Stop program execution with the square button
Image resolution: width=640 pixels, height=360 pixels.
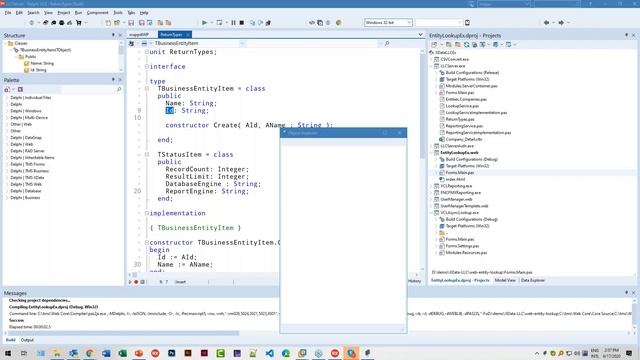(242, 23)
